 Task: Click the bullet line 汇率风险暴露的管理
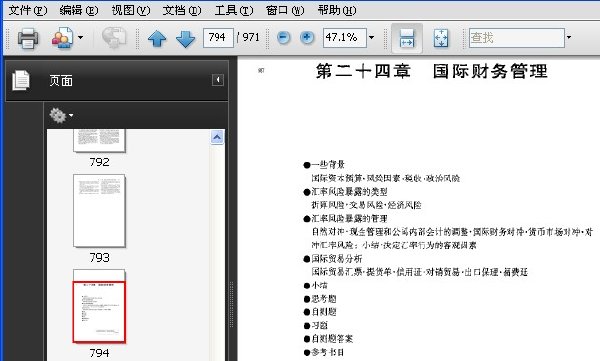pyautogui.click(x=346, y=219)
